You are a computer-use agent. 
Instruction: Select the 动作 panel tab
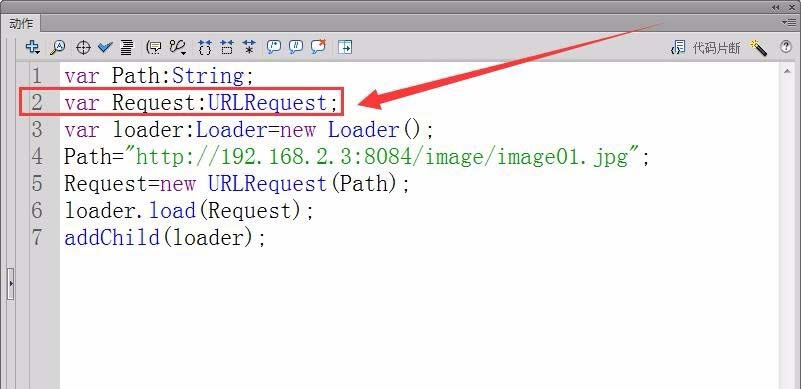click(x=21, y=24)
